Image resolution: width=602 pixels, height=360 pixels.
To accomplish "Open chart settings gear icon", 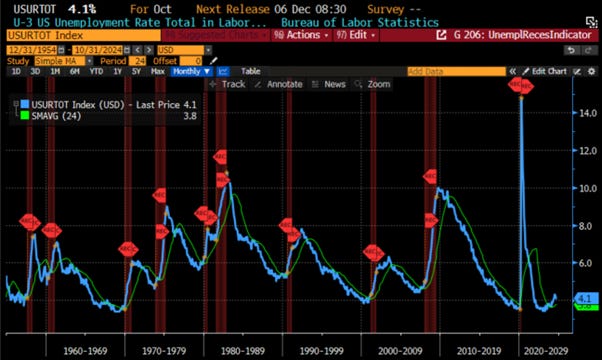I will coord(592,71).
